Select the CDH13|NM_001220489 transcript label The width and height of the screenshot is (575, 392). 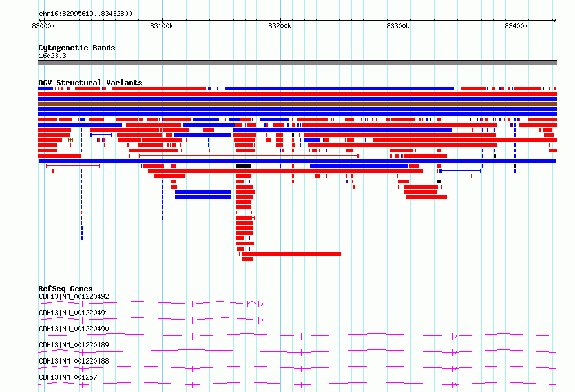[x=74, y=345]
